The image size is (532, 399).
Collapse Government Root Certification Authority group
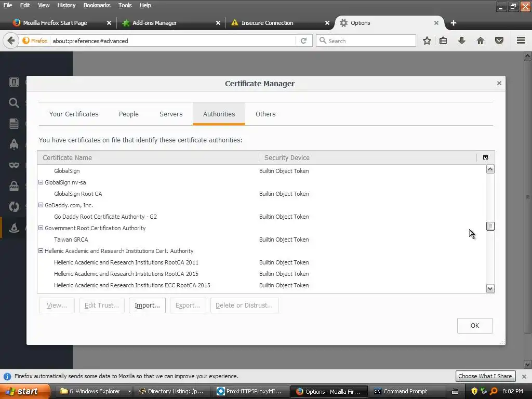41,228
